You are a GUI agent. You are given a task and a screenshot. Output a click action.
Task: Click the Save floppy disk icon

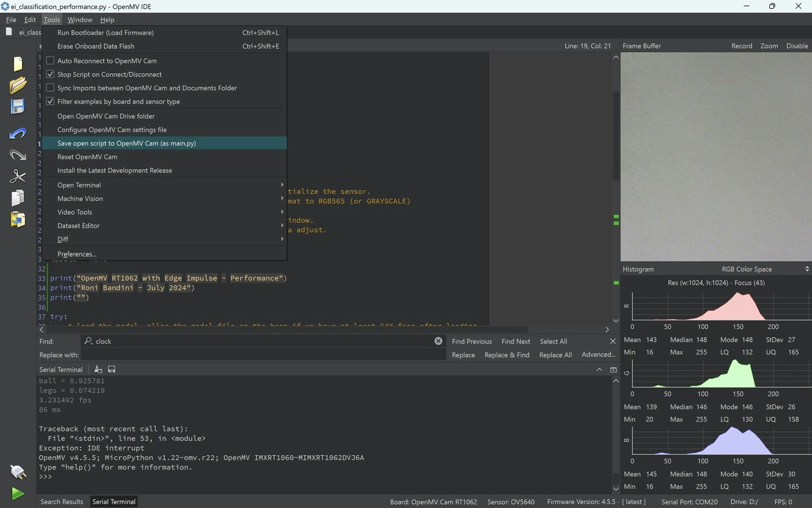click(x=18, y=107)
